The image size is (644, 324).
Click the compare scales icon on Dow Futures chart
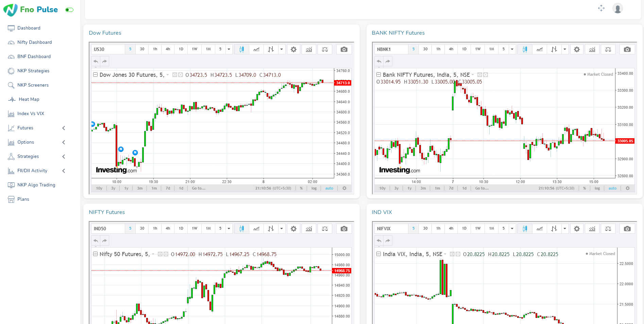(325, 49)
